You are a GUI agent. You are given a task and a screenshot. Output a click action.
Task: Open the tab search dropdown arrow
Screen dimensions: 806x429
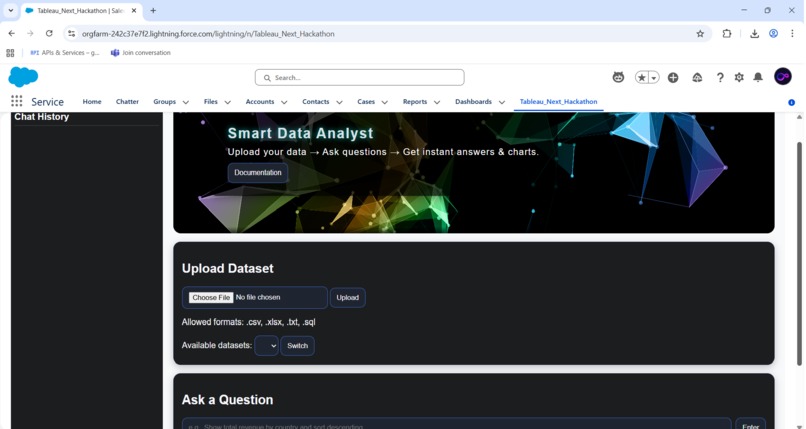(10, 10)
